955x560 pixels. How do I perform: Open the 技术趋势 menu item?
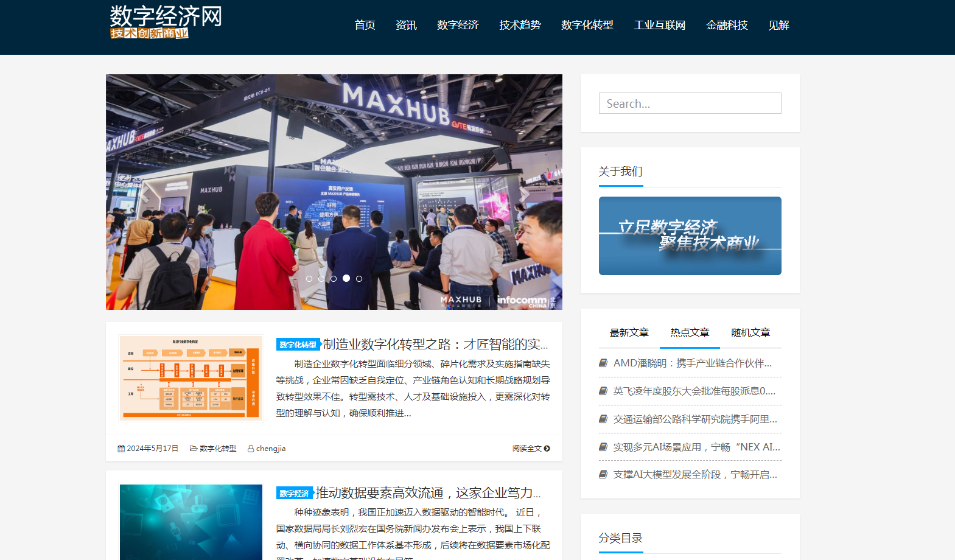click(520, 25)
